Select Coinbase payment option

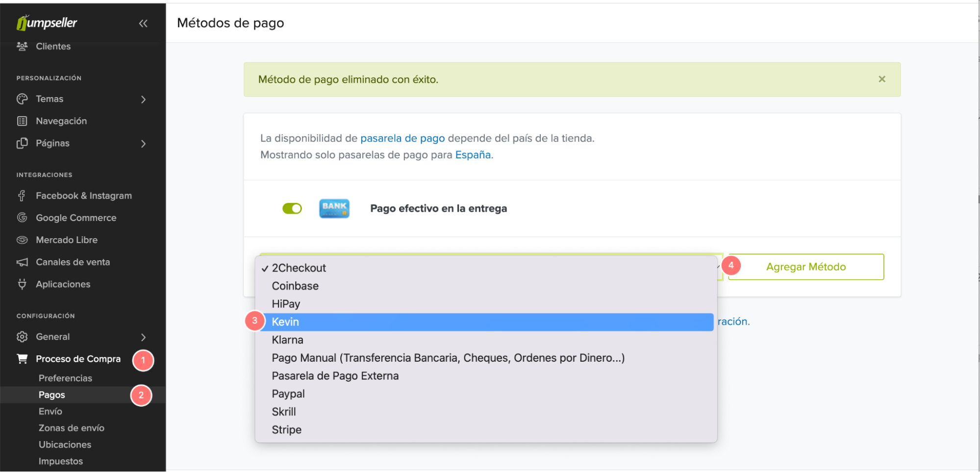486,286
